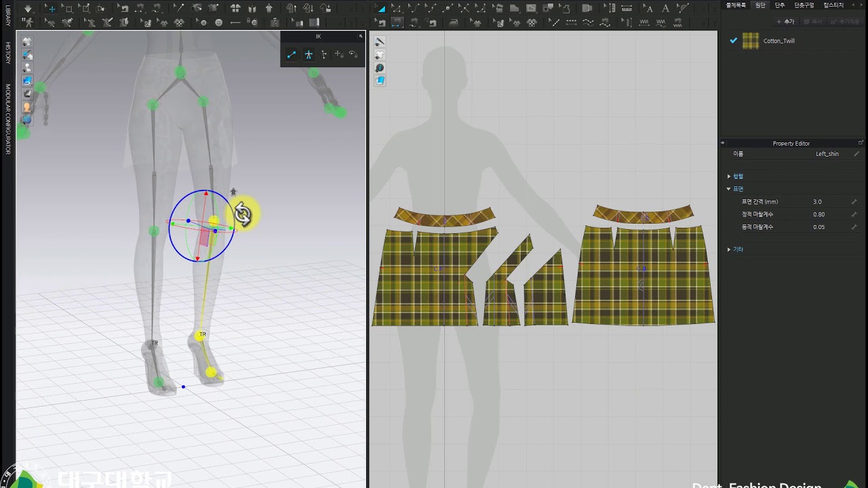
Task: Click the rotation gizmo cursor on the knee
Action: pos(242,215)
